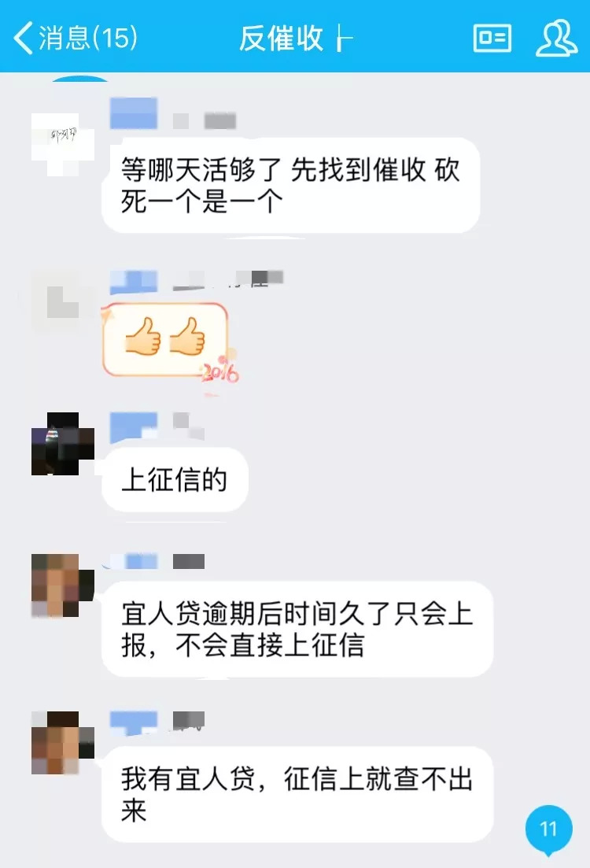Tap the 11 unread messages bubble

coord(548,829)
